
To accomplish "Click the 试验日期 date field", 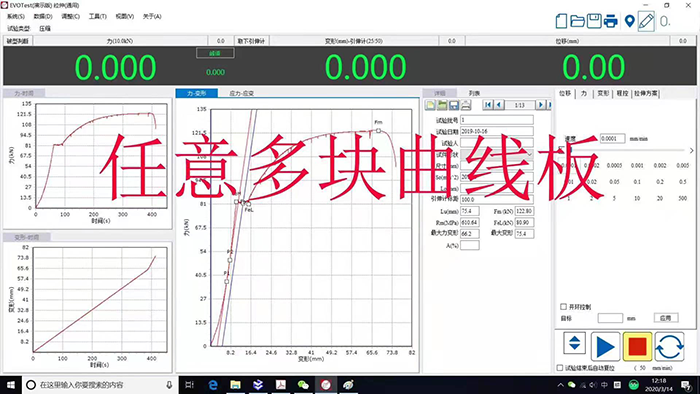I will tap(496, 131).
